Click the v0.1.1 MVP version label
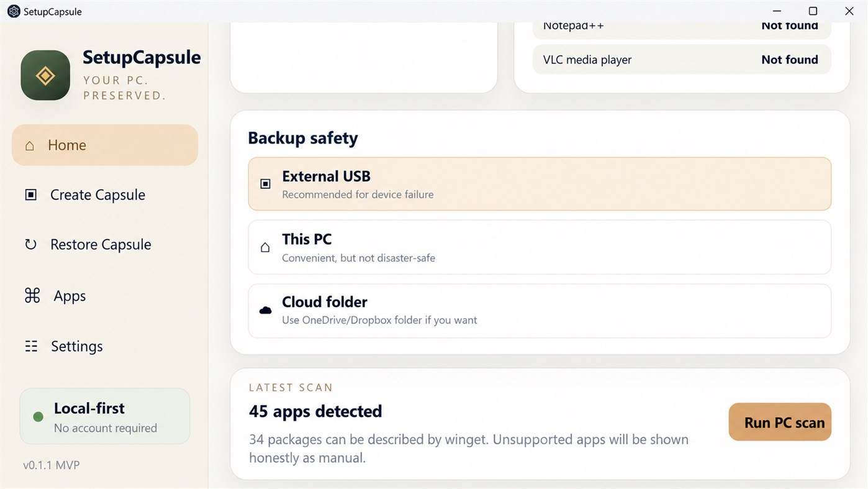 [52, 465]
